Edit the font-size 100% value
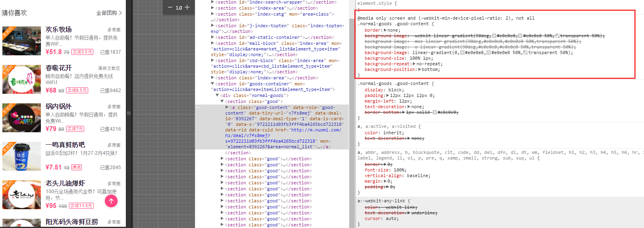Image resolution: width=644 pixels, height=228 pixels. [400, 170]
